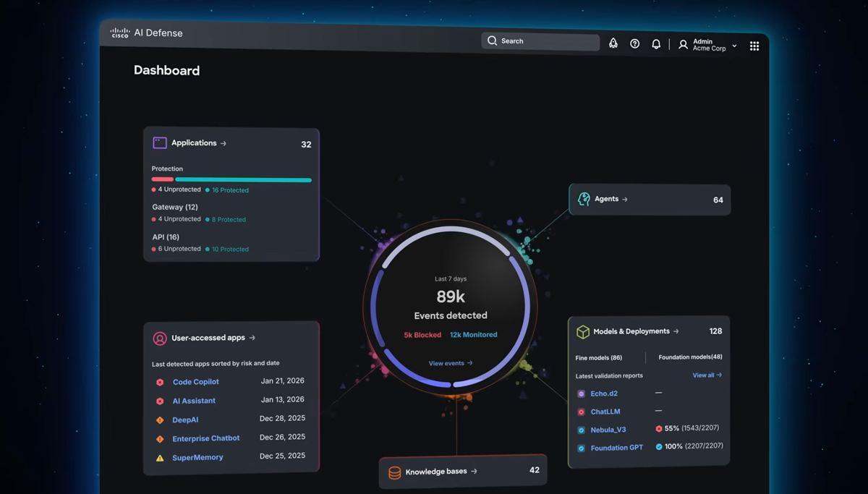868x494 pixels.
Task: Click the ChatLLM model icon
Action: (x=581, y=412)
